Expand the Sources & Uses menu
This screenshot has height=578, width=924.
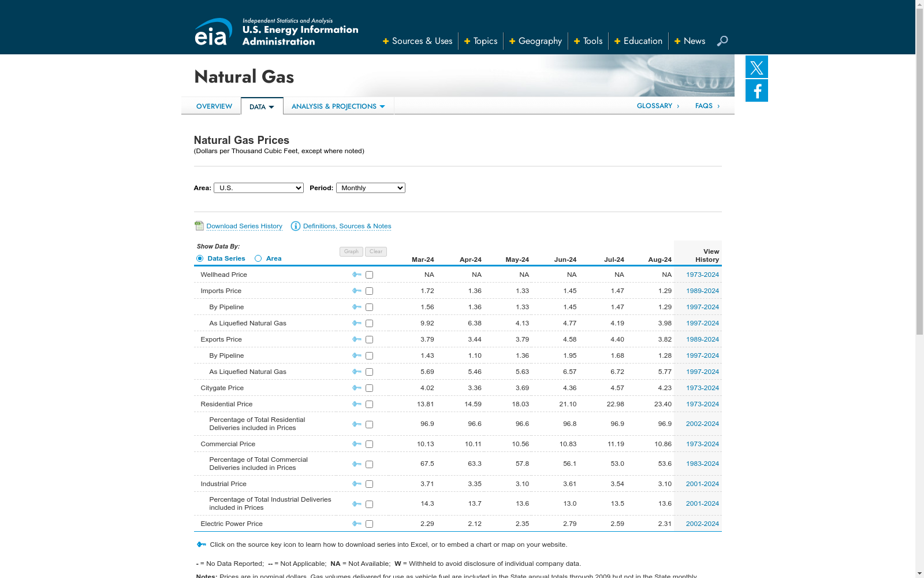tap(418, 41)
